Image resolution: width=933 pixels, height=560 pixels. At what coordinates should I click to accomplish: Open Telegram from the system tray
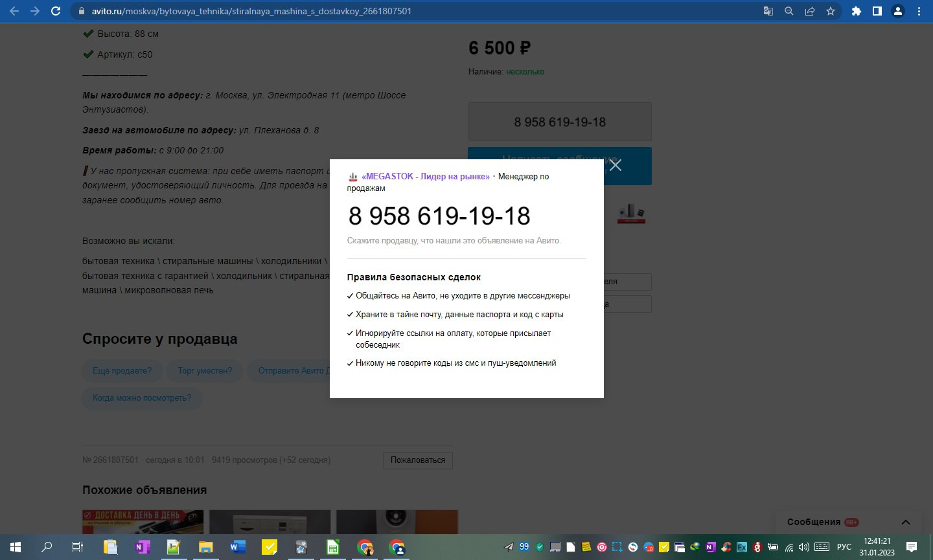click(x=509, y=547)
